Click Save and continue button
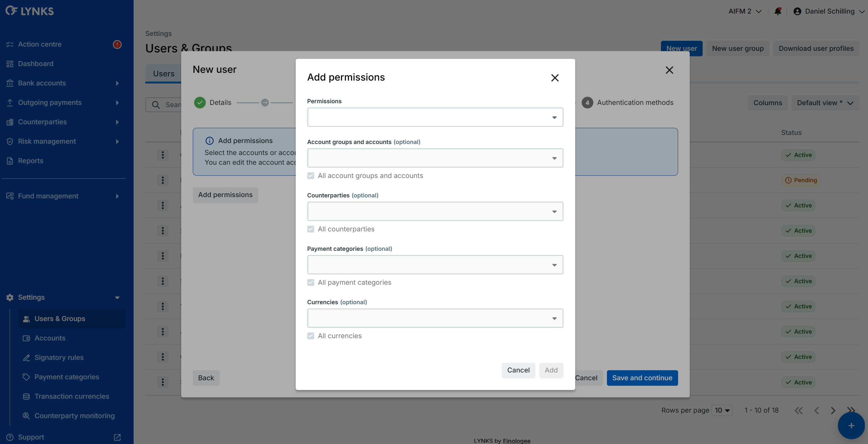Viewport: 868px width, 444px height. pos(642,378)
